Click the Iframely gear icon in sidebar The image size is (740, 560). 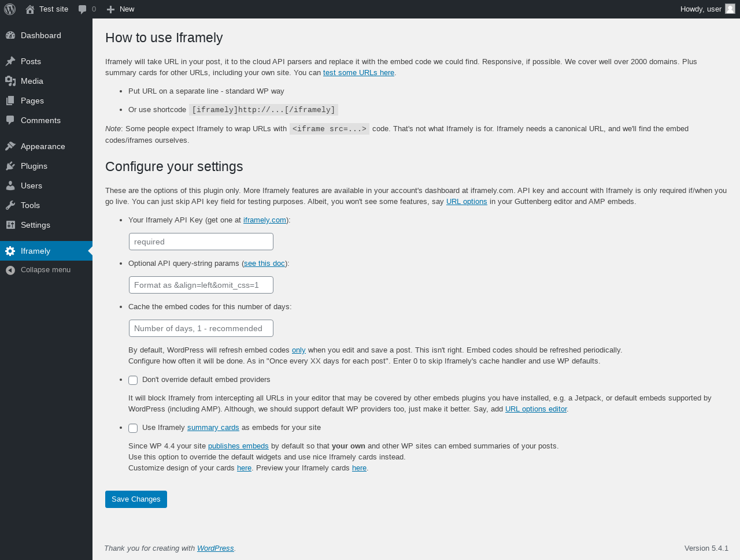click(x=10, y=251)
